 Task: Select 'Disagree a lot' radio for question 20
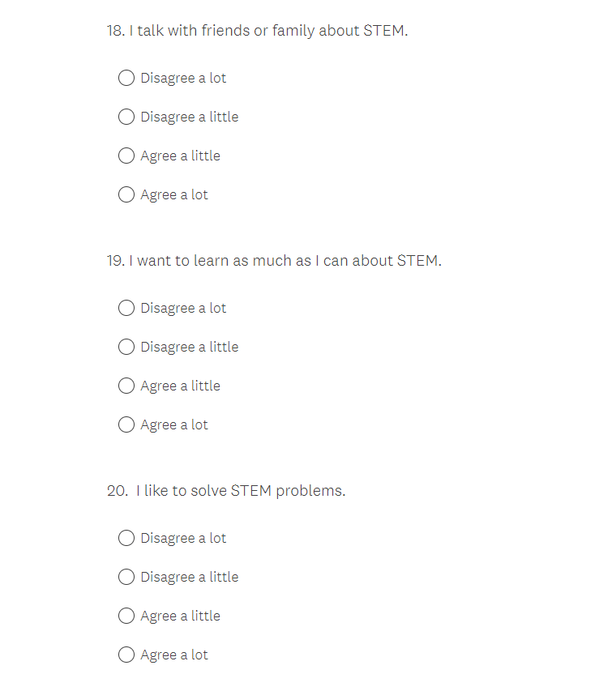(x=126, y=538)
